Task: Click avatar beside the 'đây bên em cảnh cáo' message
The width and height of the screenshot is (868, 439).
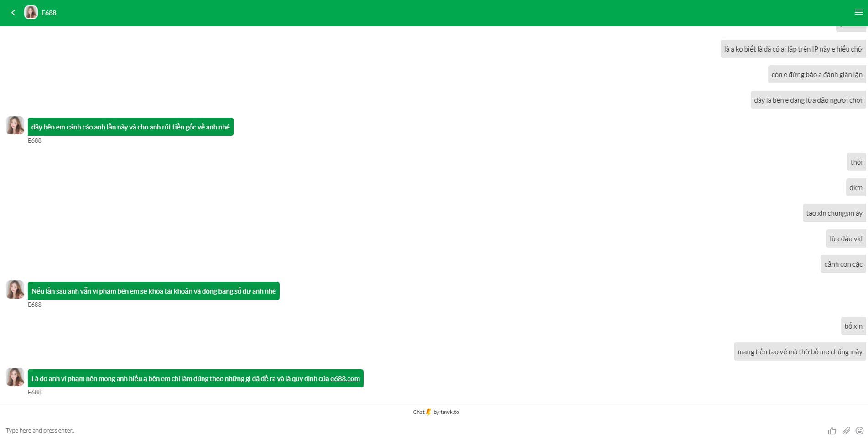Action: point(15,125)
